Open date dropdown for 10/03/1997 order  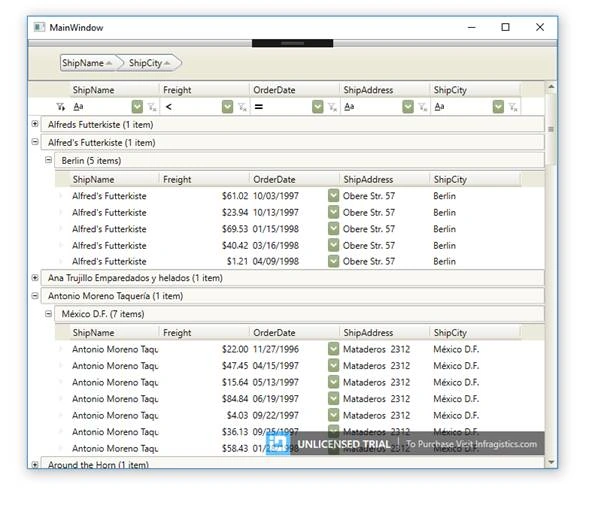[333, 196]
